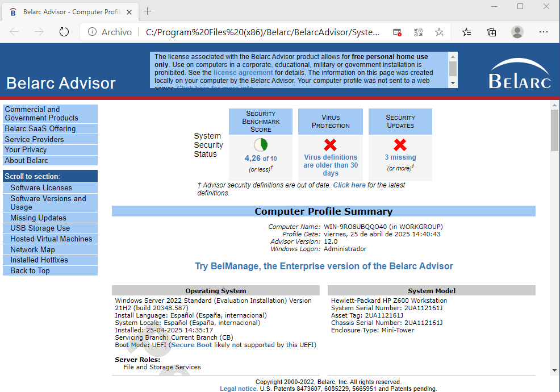Click the red X under Security Updates
The height and width of the screenshot is (392, 560).
tap(400, 145)
